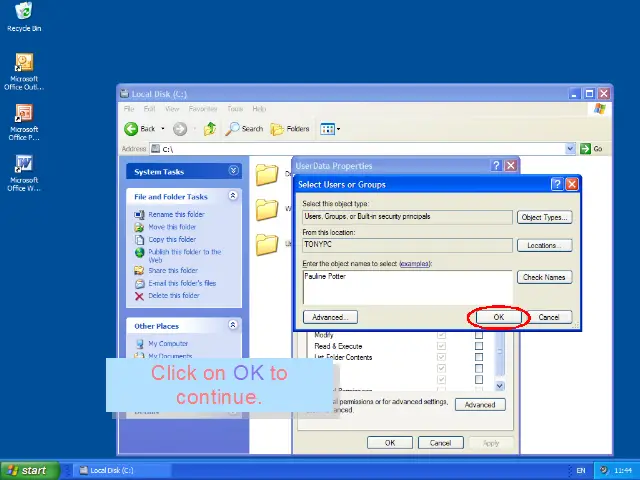This screenshot has width=640, height=480.
Task: Click in the object names text field
Action: (x=407, y=286)
